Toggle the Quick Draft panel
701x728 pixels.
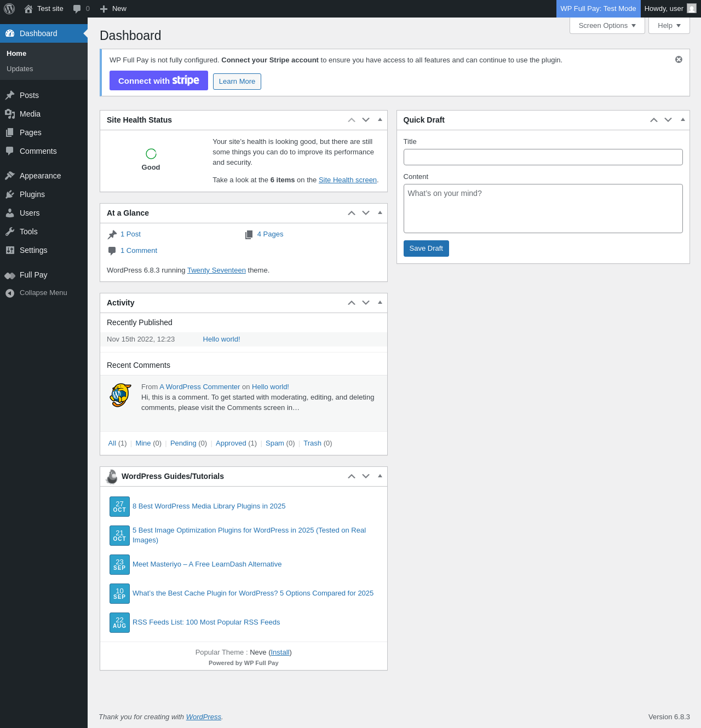(x=682, y=120)
